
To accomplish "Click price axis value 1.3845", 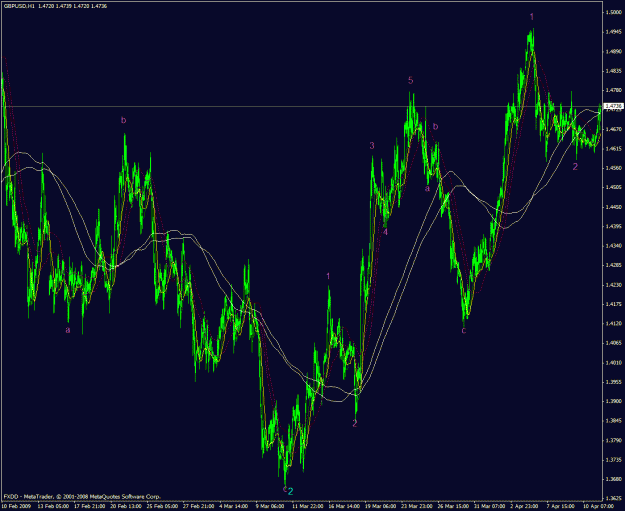I will tap(613, 421).
